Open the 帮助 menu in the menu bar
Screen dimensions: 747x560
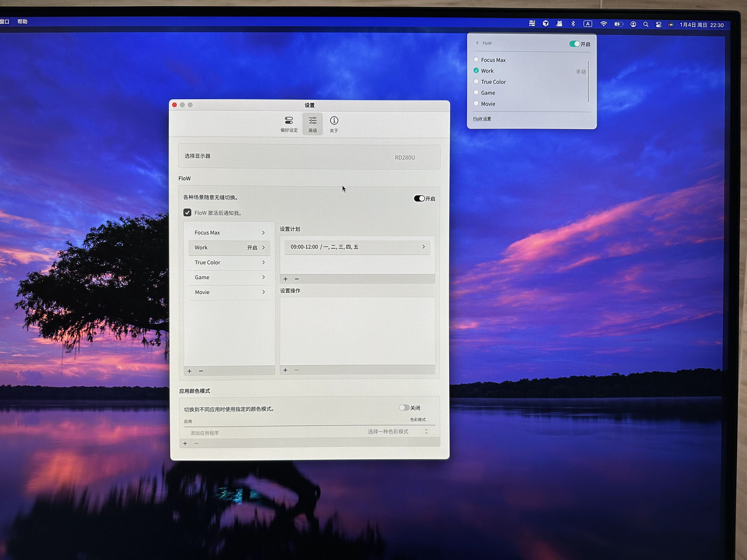22,22
